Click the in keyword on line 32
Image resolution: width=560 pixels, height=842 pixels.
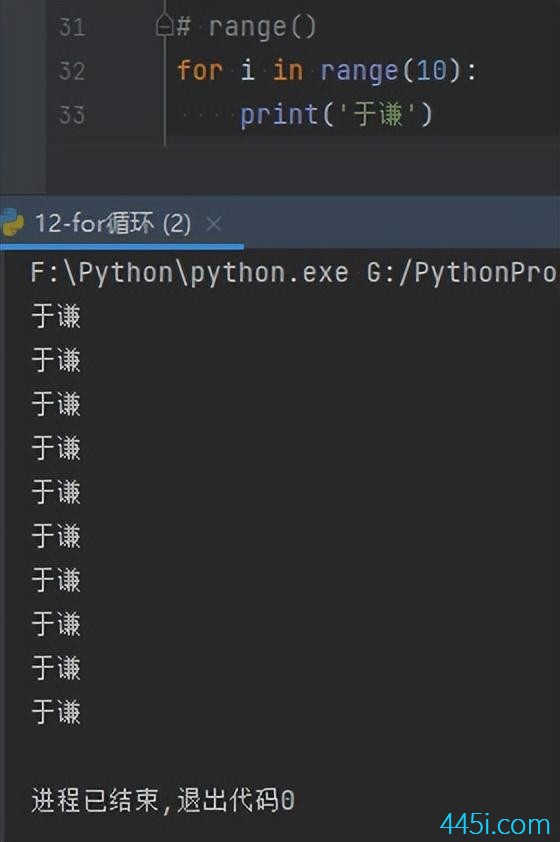coord(288,70)
